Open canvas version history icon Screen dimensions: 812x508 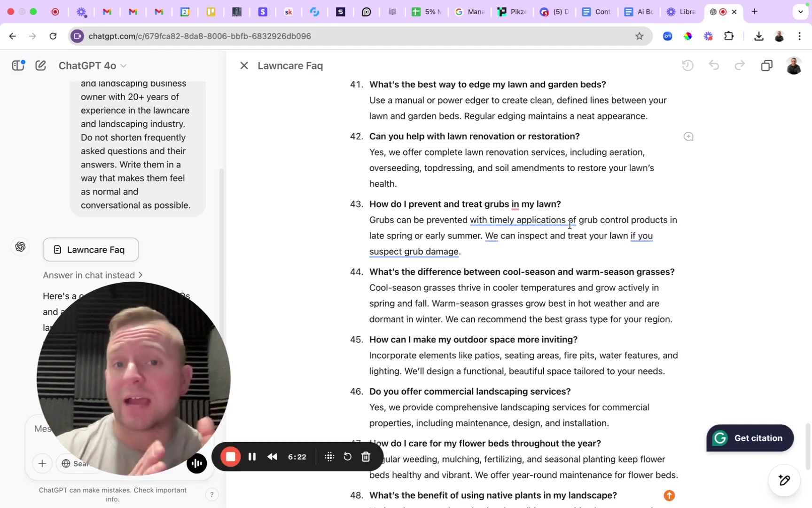[687, 65]
